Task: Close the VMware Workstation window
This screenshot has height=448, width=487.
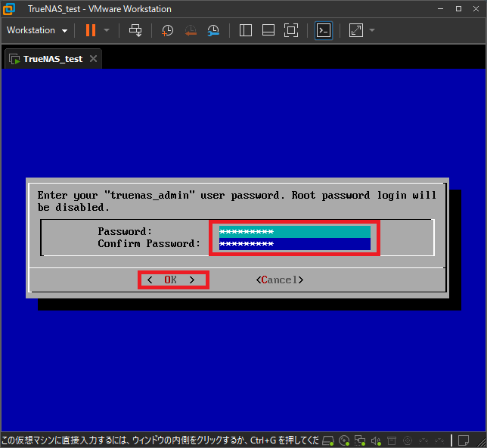Action: (476, 8)
